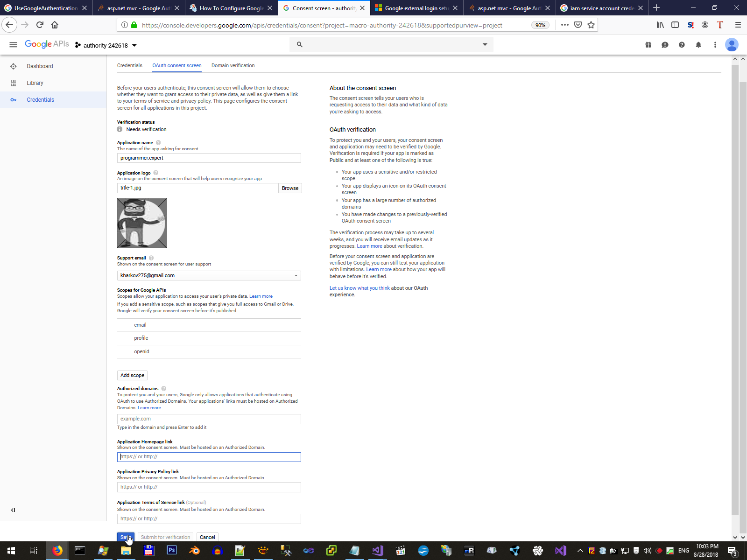747x560 pixels.
Task: Click the 90% zoom indicator in the address bar
Action: 540,25
